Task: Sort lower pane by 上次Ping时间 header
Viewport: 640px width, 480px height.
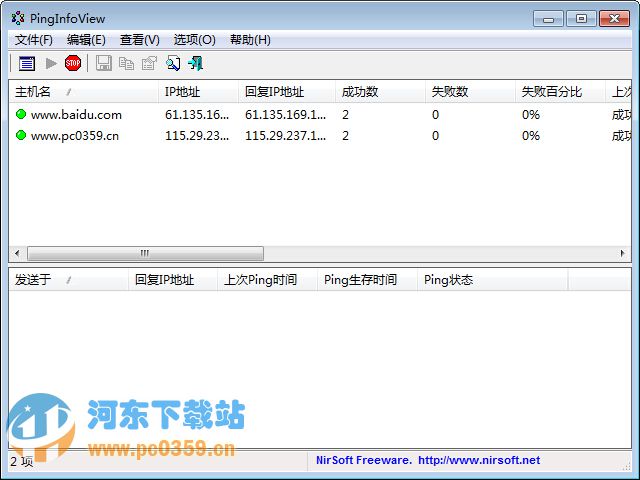Action: point(268,280)
